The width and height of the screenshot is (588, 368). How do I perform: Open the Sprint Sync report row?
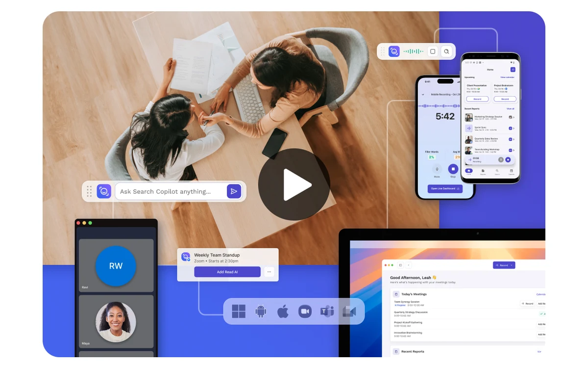[x=489, y=128]
